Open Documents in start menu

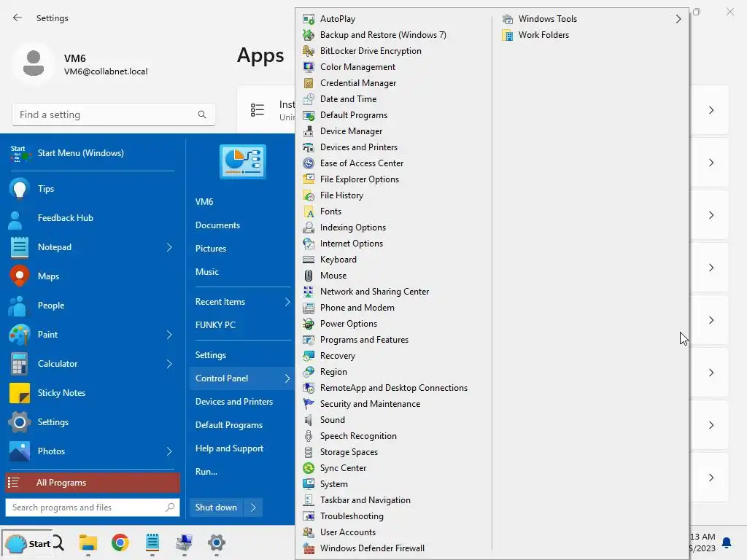coord(217,225)
